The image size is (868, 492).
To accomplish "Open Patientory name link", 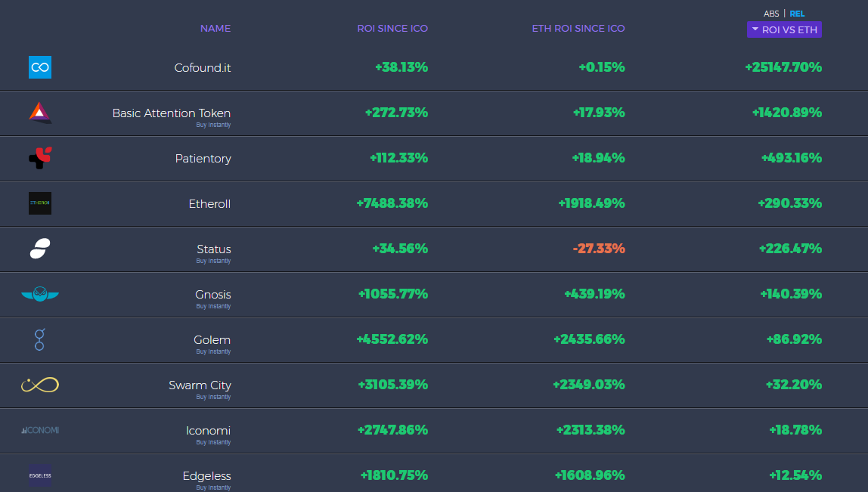I will coord(203,158).
